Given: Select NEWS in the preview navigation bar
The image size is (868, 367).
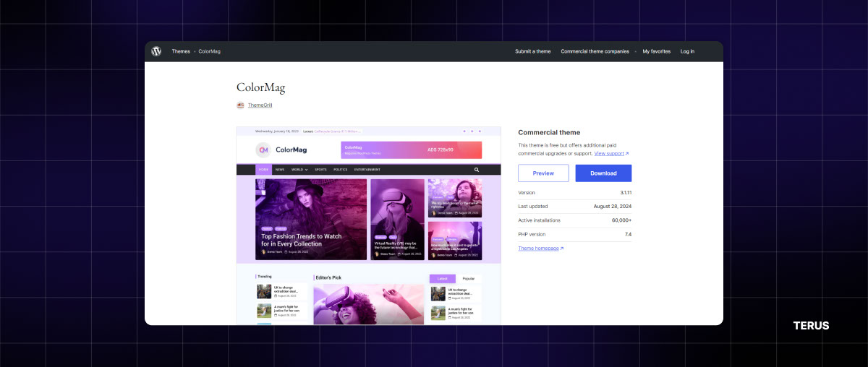Looking at the screenshot, I should tap(279, 170).
